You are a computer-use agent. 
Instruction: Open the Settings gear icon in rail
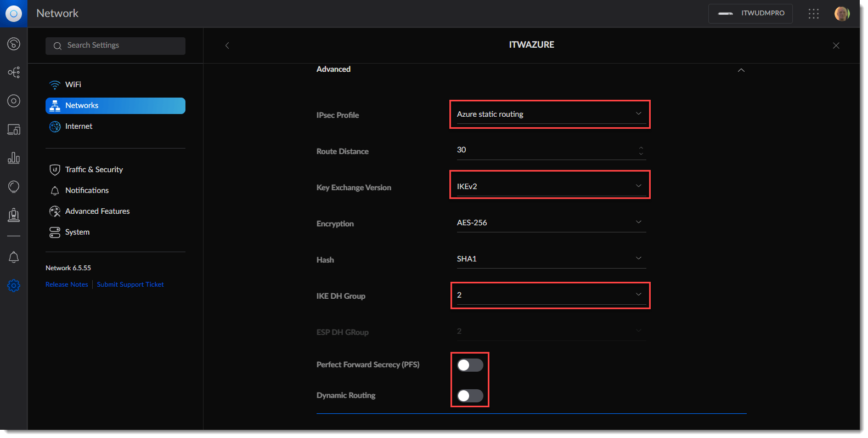pyautogui.click(x=14, y=286)
